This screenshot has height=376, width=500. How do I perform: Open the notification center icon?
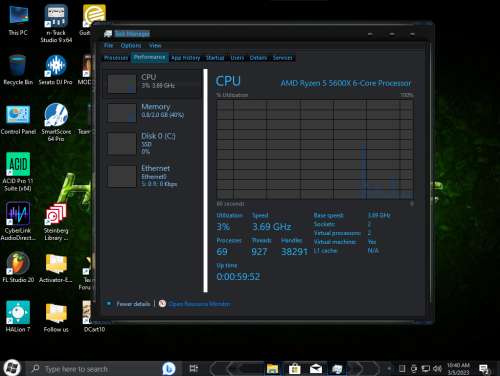point(484,369)
